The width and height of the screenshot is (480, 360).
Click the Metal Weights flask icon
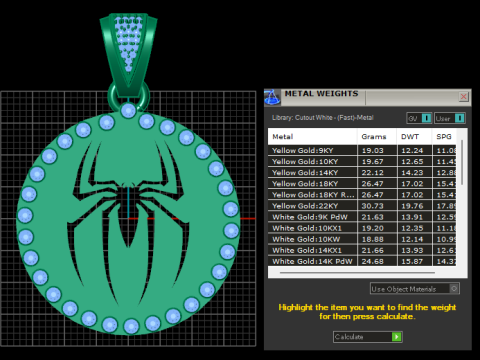[x=272, y=97]
